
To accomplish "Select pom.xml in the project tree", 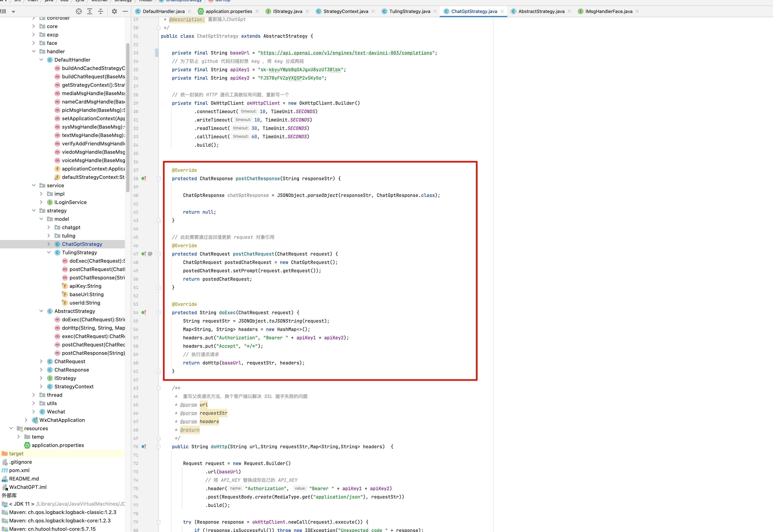I will (x=19, y=470).
